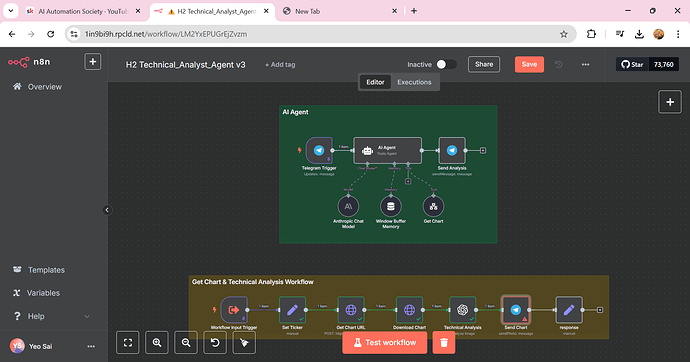Switch to the Executions tab

click(414, 82)
